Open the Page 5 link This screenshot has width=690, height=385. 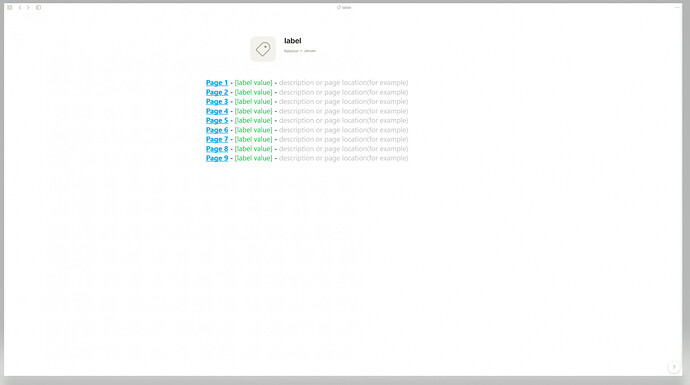[x=217, y=121]
